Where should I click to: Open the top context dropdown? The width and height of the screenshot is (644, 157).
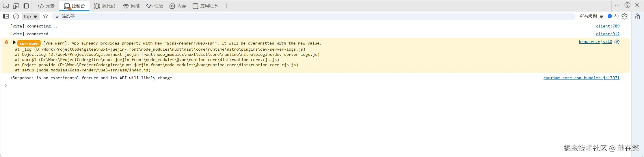point(31,16)
